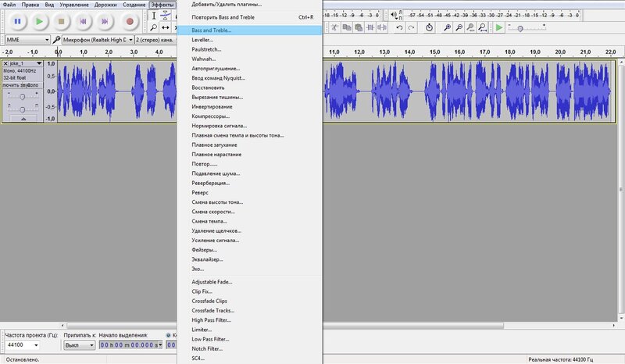The height and width of the screenshot is (364, 625).
Task: Open the MME audio host dropdown
Action: click(x=28, y=39)
